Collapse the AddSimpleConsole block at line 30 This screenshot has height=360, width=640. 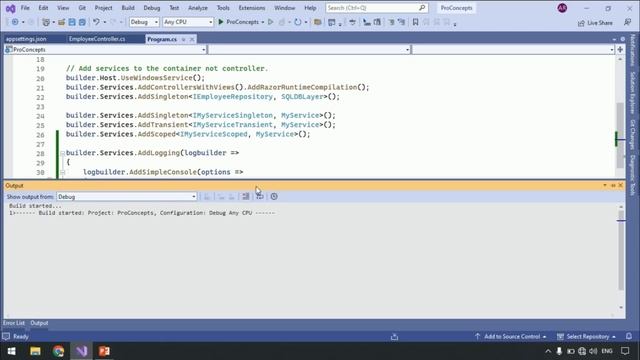point(62,172)
